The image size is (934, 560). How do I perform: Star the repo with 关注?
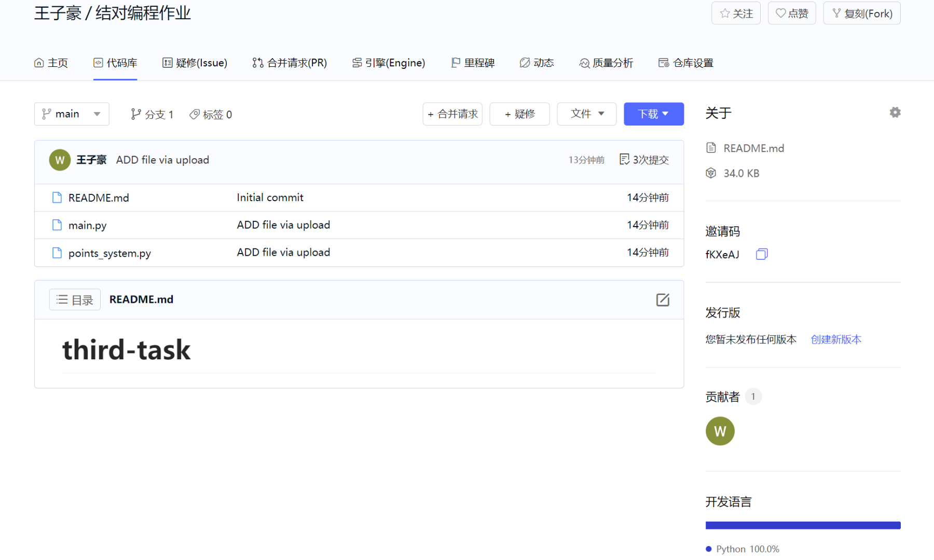point(735,13)
